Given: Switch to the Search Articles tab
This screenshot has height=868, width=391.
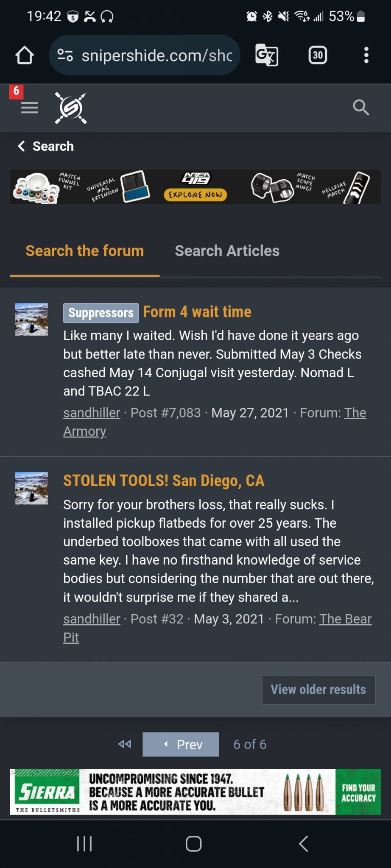Looking at the screenshot, I should [227, 251].
